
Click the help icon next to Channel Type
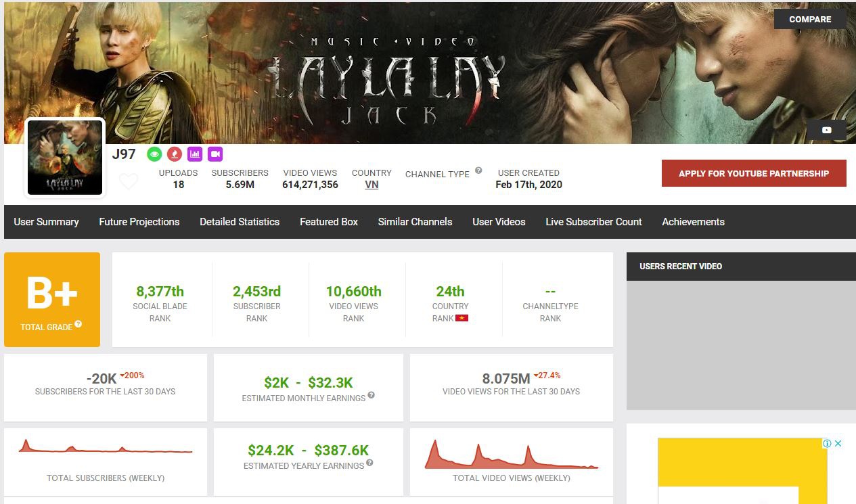click(478, 170)
